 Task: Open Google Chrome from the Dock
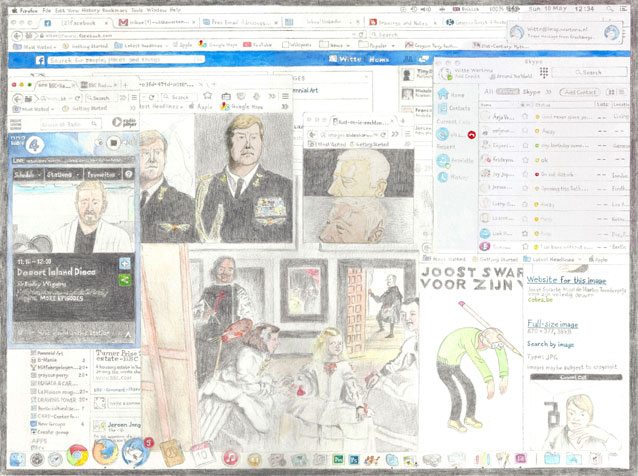(77, 455)
